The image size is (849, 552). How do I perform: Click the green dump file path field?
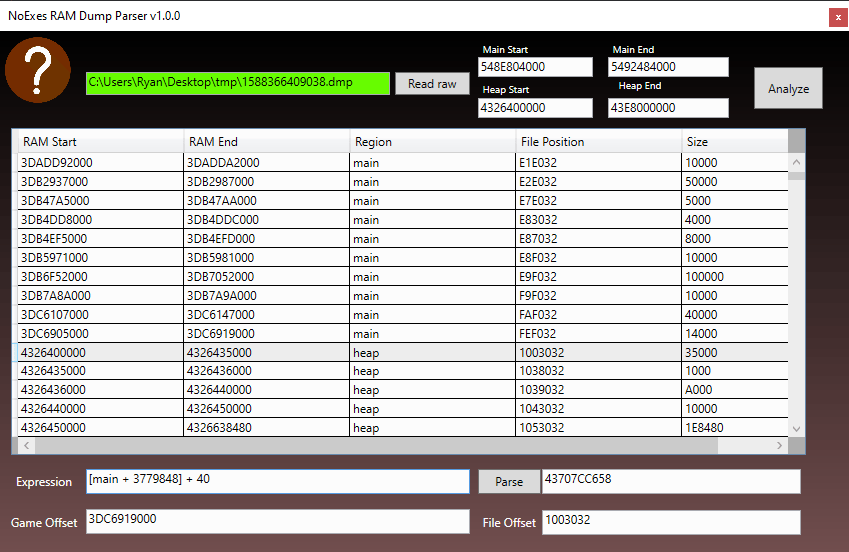(x=237, y=83)
